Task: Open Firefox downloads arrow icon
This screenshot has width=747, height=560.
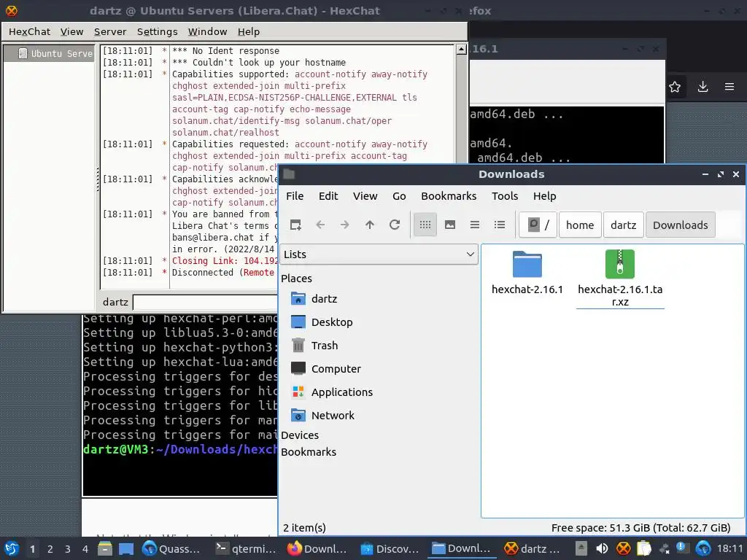Action: (x=703, y=87)
